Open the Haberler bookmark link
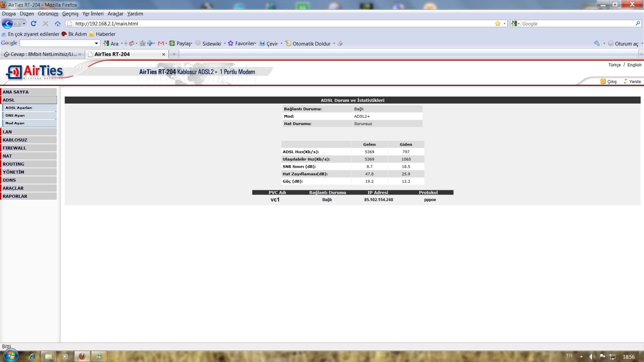The width and height of the screenshot is (644, 362). point(105,34)
